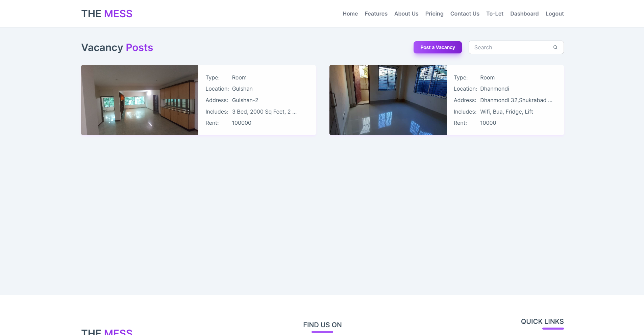The height and width of the screenshot is (335, 644).
Task: Click the Vacancy Posts heading
Action: pos(117,48)
